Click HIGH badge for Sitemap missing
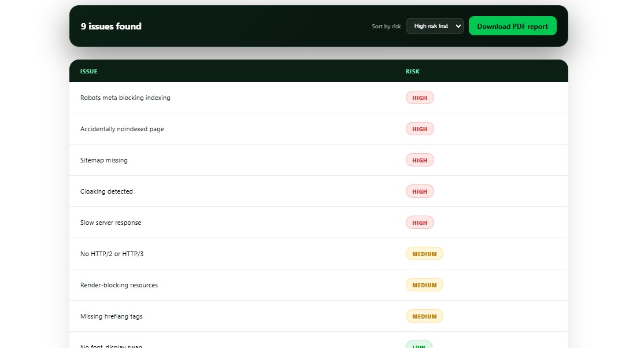This screenshot has width=644, height=348. tap(420, 160)
